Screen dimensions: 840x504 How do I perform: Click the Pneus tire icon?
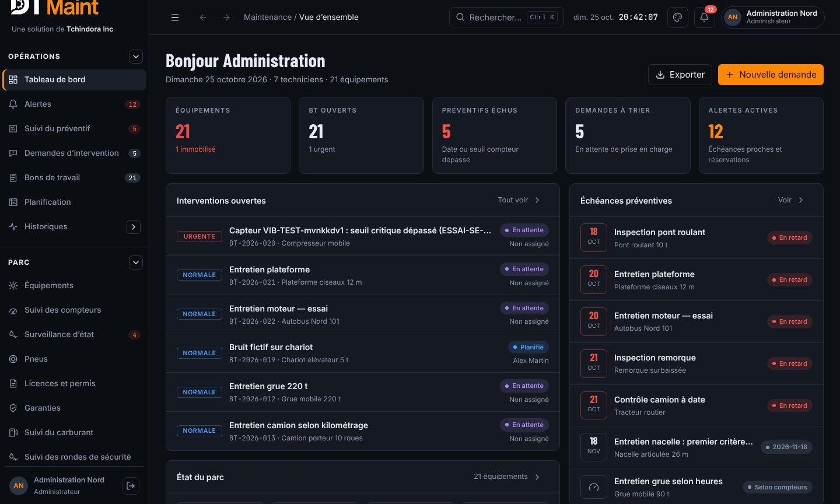[13, 359]
